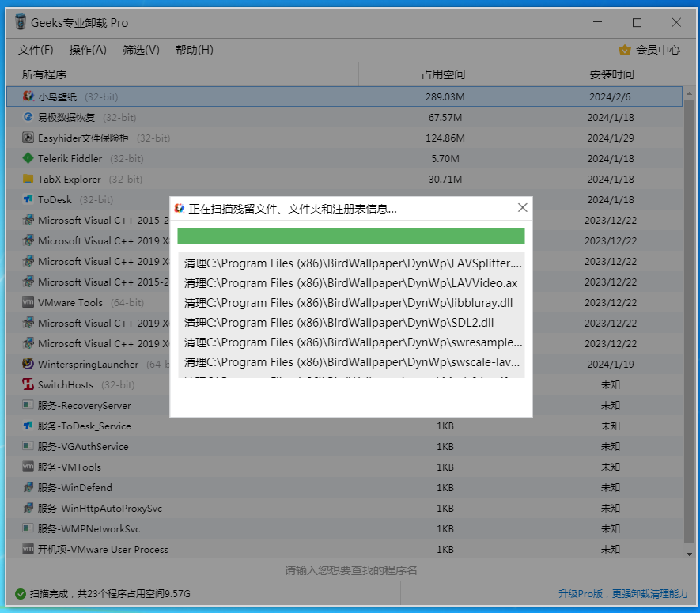Click the Easyhider文件保险柜 icon
The height and width of the screenshot is (613, 700).
[28, 138]
